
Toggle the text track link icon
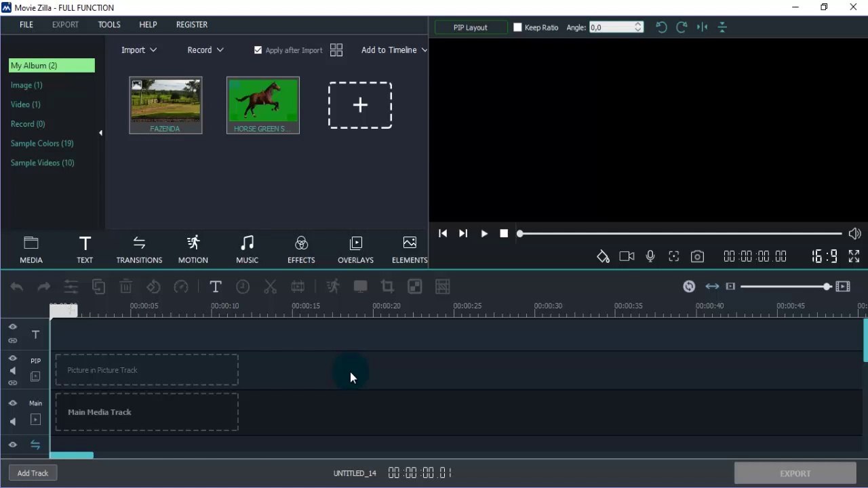pos(13,340)
